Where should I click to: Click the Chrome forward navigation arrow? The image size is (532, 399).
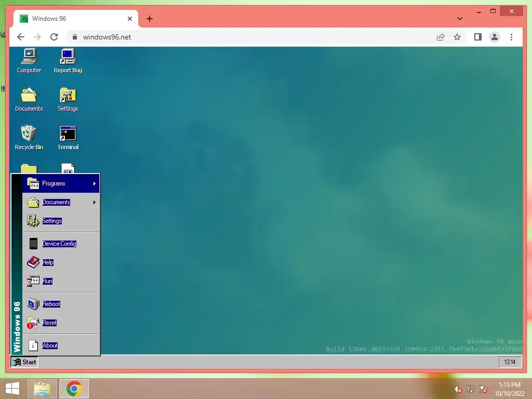coord(37,37)
